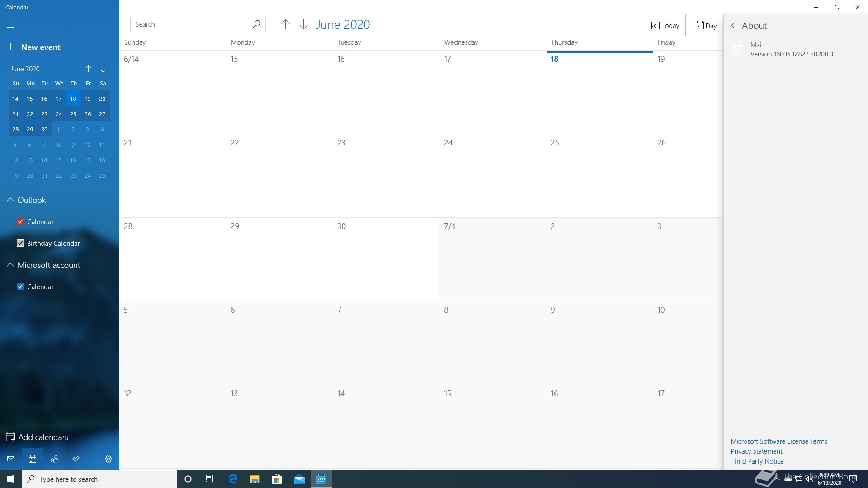Image resolution: width=868 pixels, height=488 pixels.
Task: Go to previous month with up arrow
Action: 285,24
